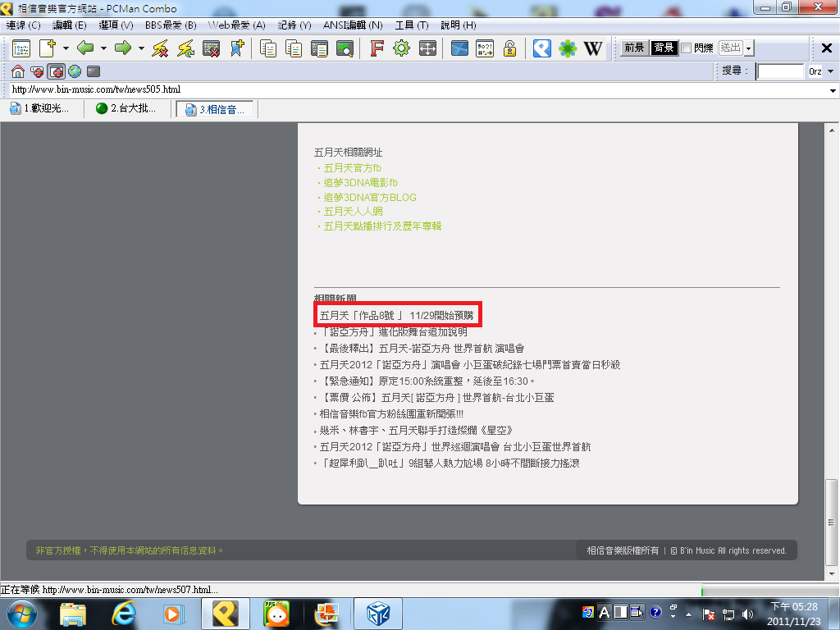Image resolution: width=840 pixels, height=630 pixels.
Task: Click the Copy icon in toolbar
Action: click(x=268, y=48)
